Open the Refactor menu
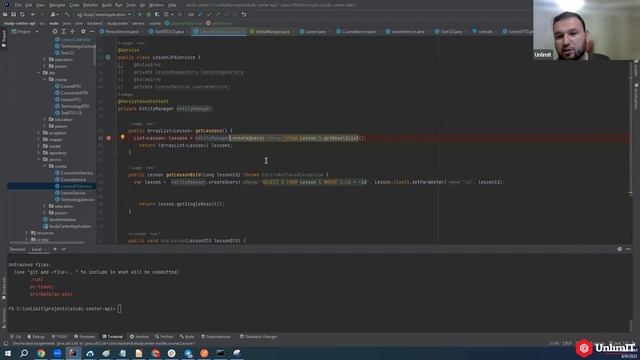This screenshot has height=360, width=640. pyautogui.click(x=91, y=5)
